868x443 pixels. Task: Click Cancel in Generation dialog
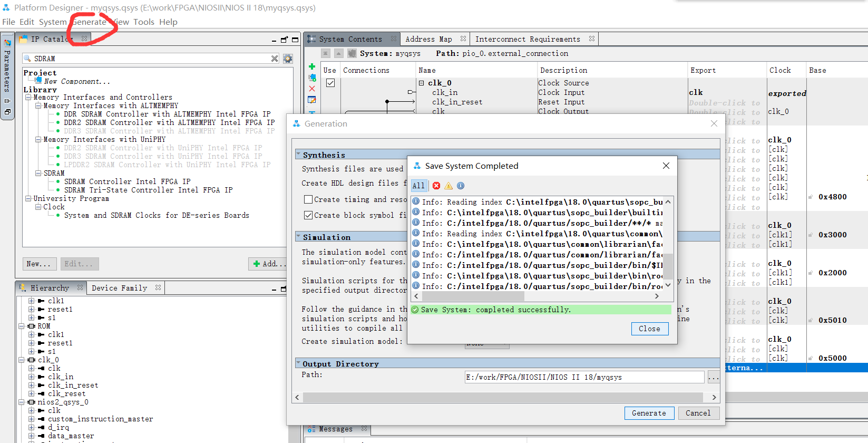(x=698, y=413)
